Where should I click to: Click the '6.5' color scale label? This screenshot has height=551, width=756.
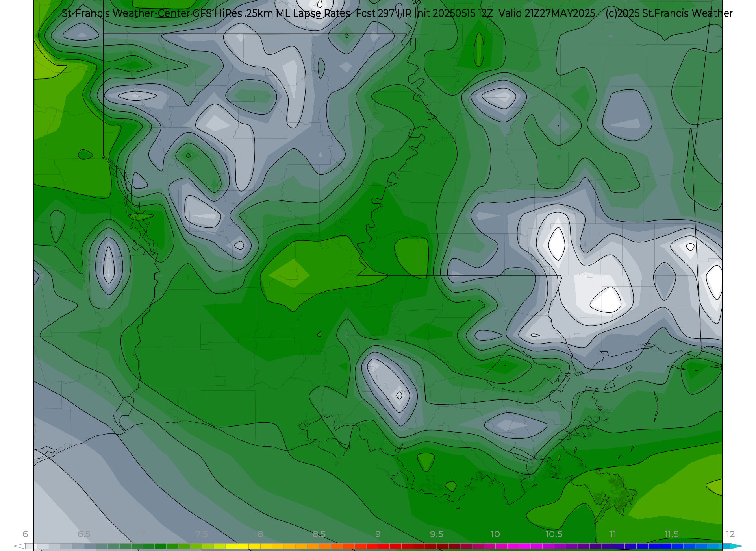click(x=84, y=534)
